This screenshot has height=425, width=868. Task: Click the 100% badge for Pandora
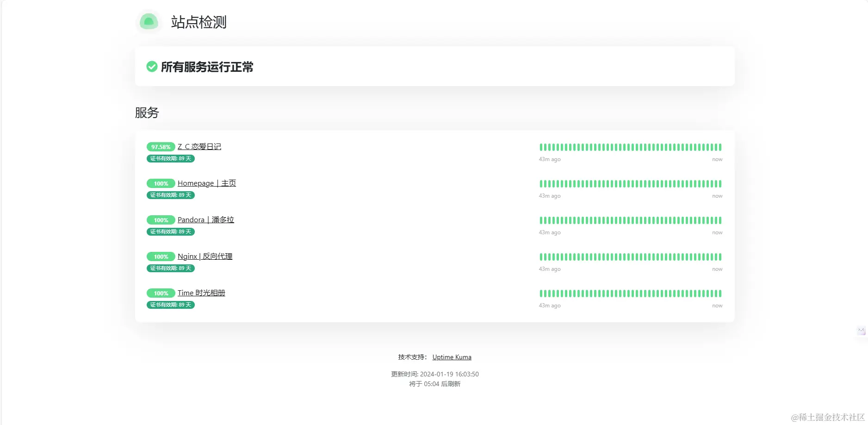tap(161, 220)
